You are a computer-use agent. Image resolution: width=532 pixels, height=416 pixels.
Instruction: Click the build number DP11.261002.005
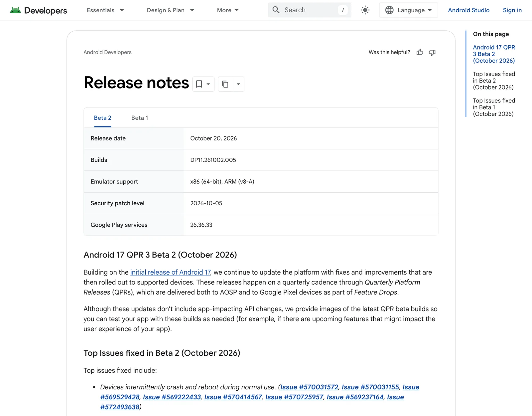(213, 160)
